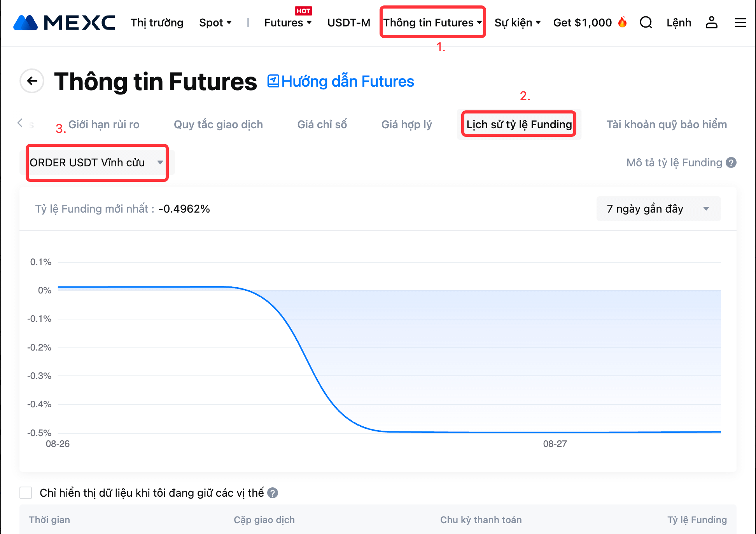The width and height of the screenshot is (756, 534).
Task: Open the 7 ngày gần đây range dropdown
Action: click(658, 209)
